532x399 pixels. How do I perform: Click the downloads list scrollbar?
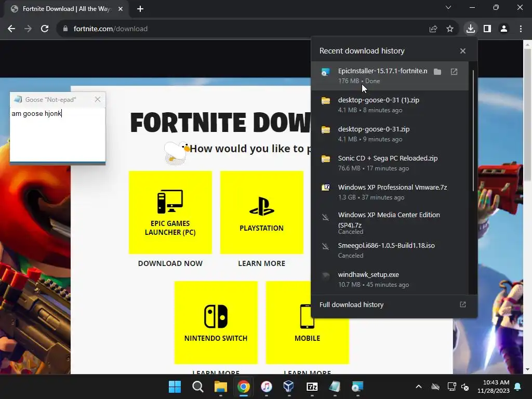(473, 130)
